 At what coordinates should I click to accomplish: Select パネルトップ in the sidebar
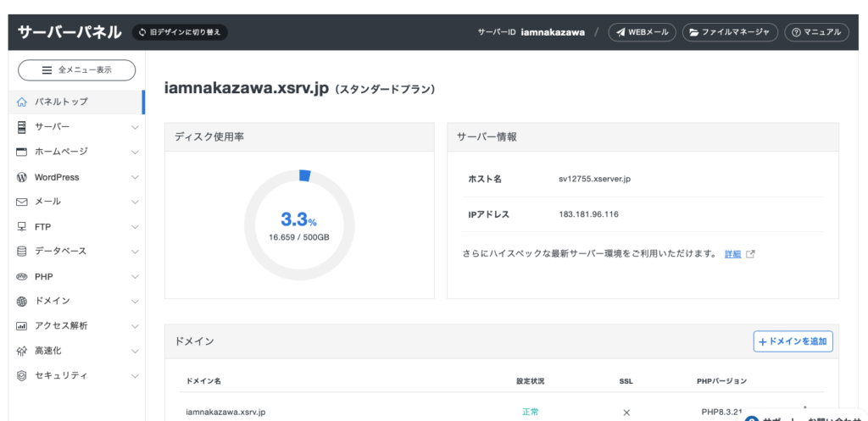pyautogui.click(x=76, y=102)
